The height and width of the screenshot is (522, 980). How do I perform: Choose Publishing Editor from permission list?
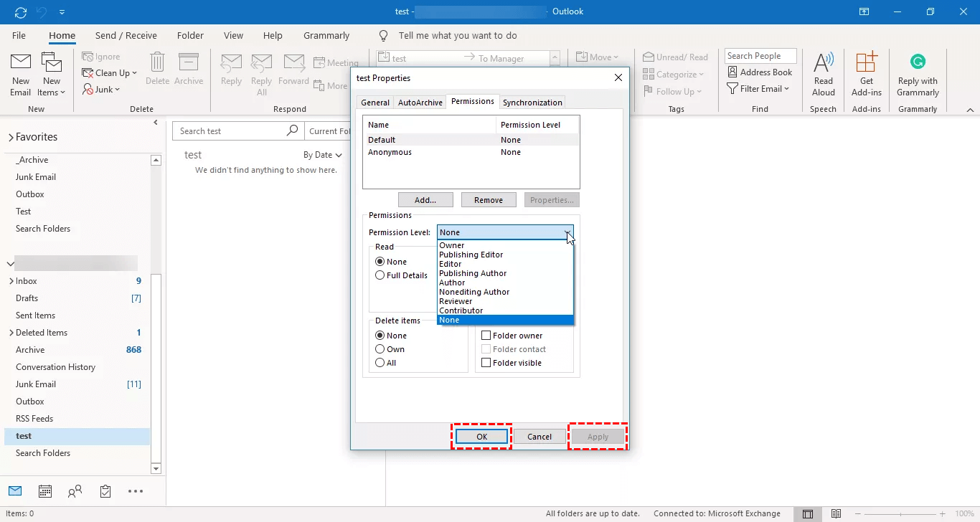click(471, 255)
